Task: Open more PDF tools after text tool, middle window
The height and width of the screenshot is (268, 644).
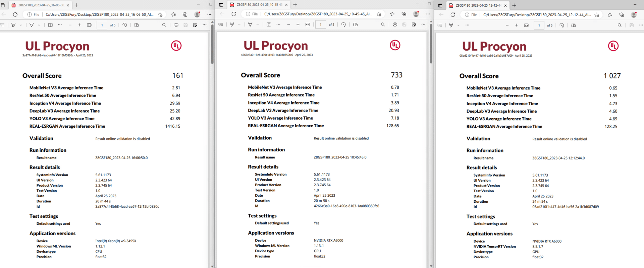Action: [278, 24]
